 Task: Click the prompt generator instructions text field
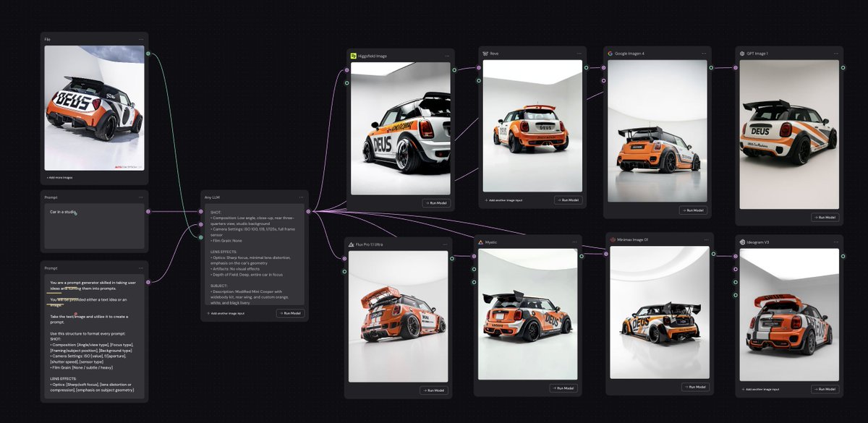(94, 338)
